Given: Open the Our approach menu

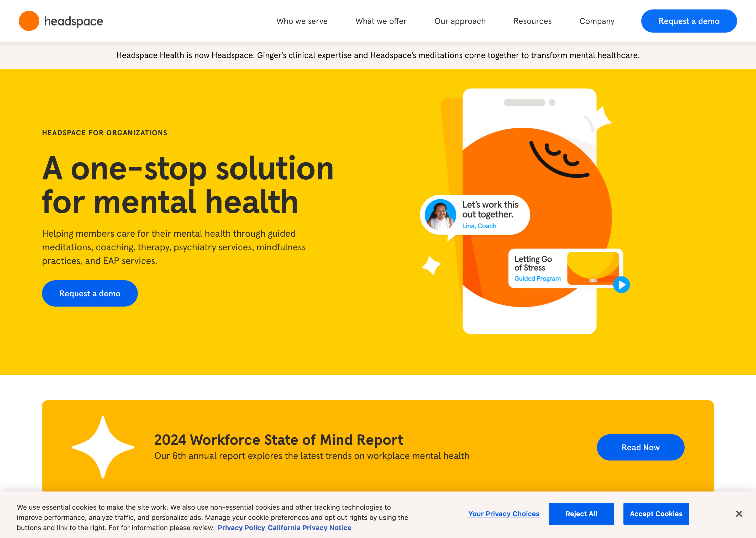Looking at the screenshot, I should pyautogui.click(x=460, y=21).
